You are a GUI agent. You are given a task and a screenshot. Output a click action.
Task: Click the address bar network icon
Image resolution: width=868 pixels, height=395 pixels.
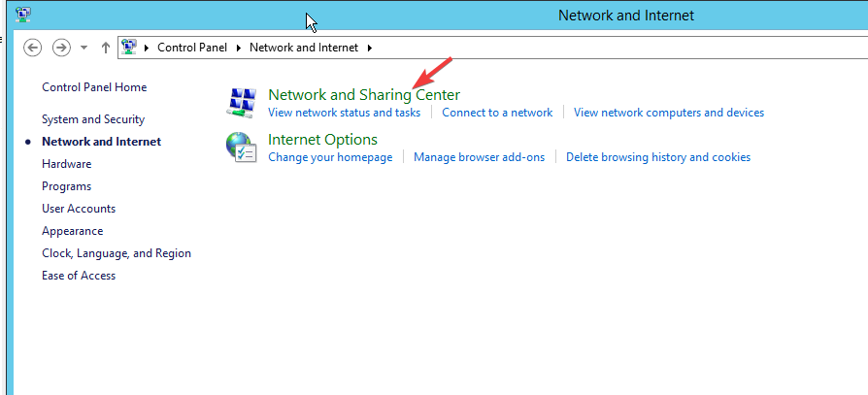click(129, 47)
